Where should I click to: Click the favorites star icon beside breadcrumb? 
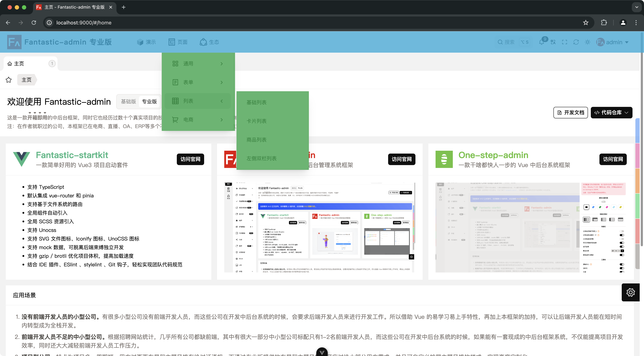(x=9, y=80)
